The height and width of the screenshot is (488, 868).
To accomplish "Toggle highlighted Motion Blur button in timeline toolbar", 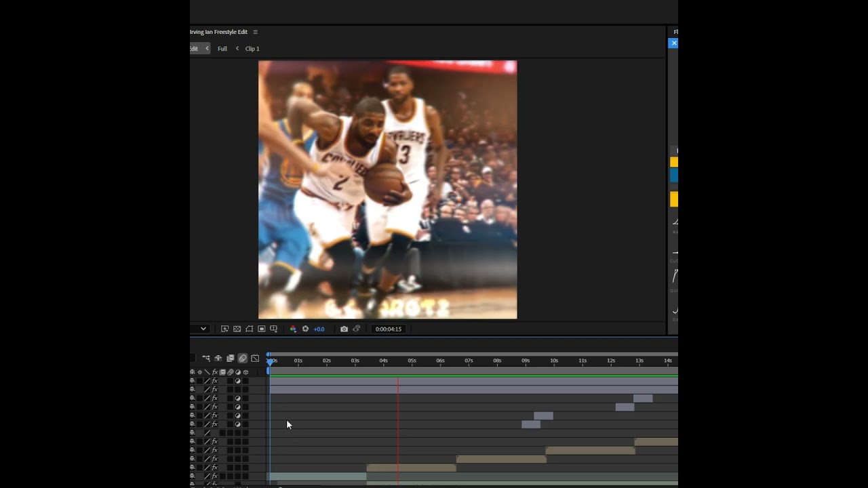I will [x=242, y=358].
